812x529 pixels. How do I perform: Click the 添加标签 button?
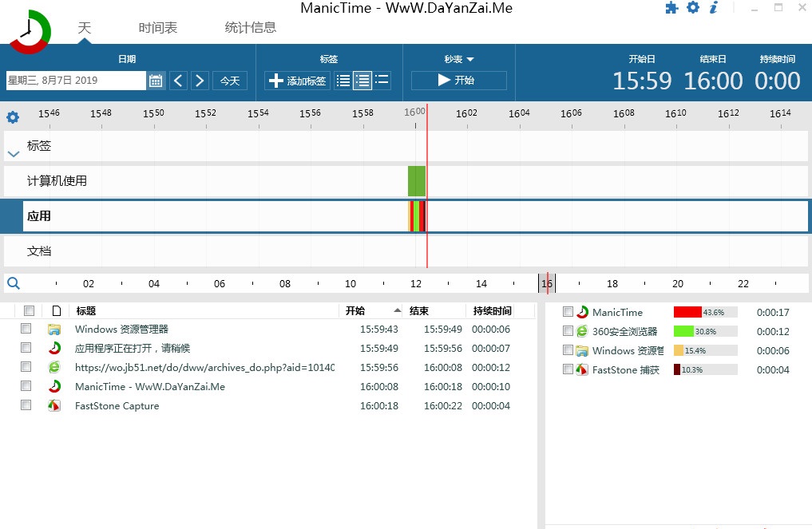click(297, 81)
